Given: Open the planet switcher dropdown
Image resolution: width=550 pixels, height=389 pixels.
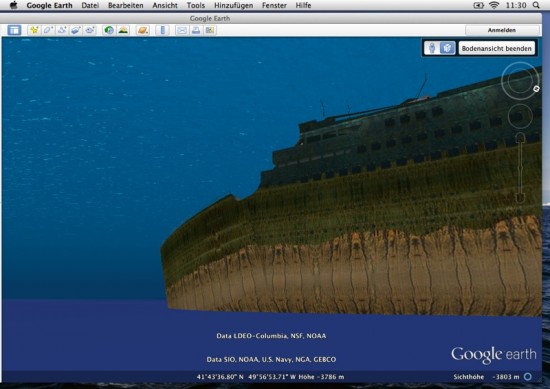Looking at the screenshot, I should pyautogui.click(x=143, y=30).
